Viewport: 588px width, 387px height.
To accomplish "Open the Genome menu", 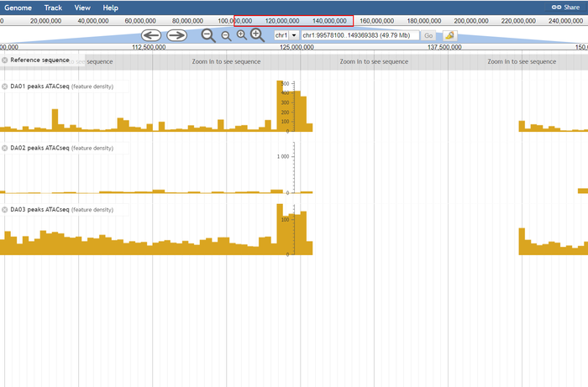I will [x=18, y=7].
